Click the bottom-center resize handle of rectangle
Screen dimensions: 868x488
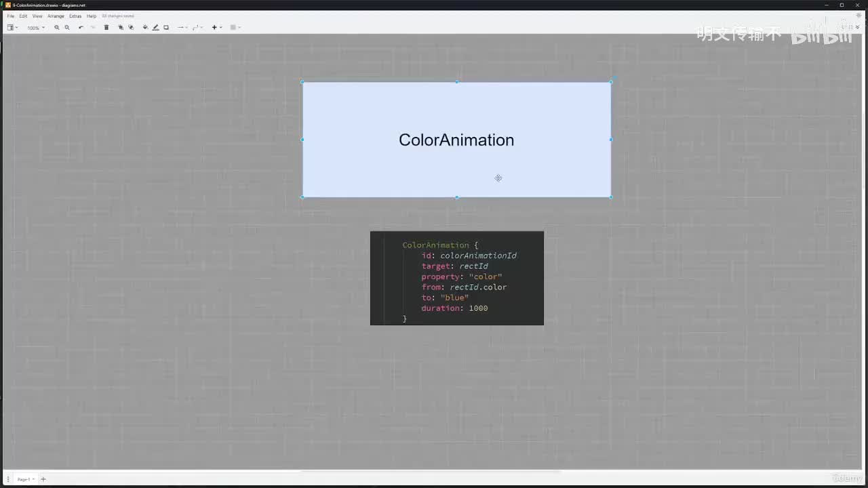(456, 197)
